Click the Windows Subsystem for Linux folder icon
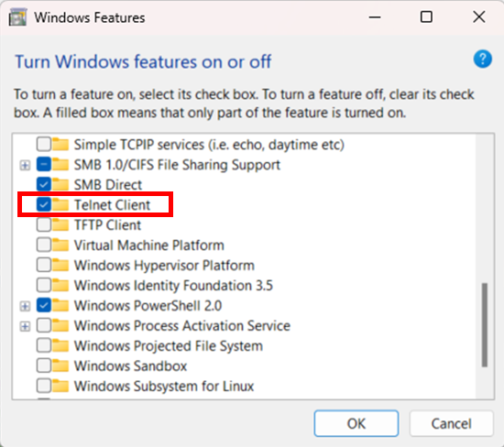Viewport: 504px width, 447px height. tap(60, 386)
